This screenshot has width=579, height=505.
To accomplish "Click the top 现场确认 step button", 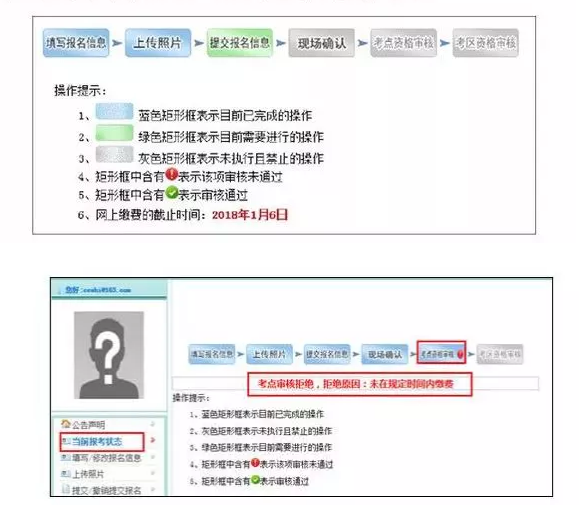I will point(321,43).
